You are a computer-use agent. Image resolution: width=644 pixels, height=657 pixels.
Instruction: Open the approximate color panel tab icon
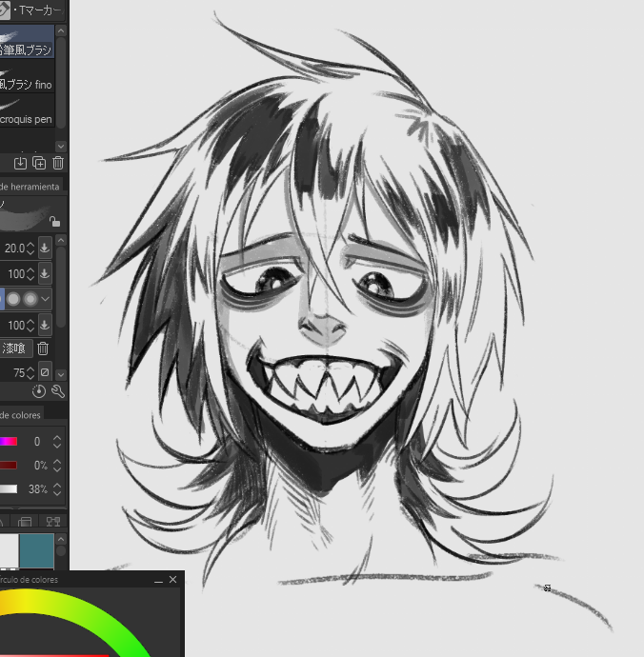pyautogui.click(x=53, y=522)
